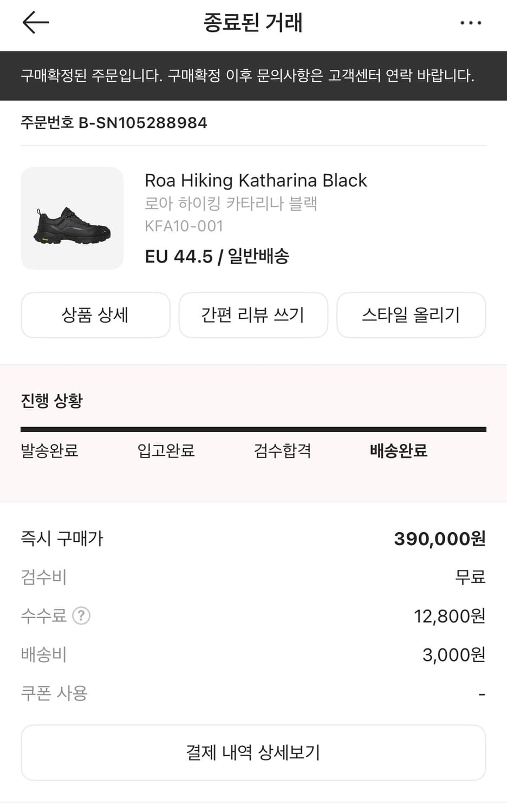
Task: Tap the progress status bar
Action: point(253,430)
